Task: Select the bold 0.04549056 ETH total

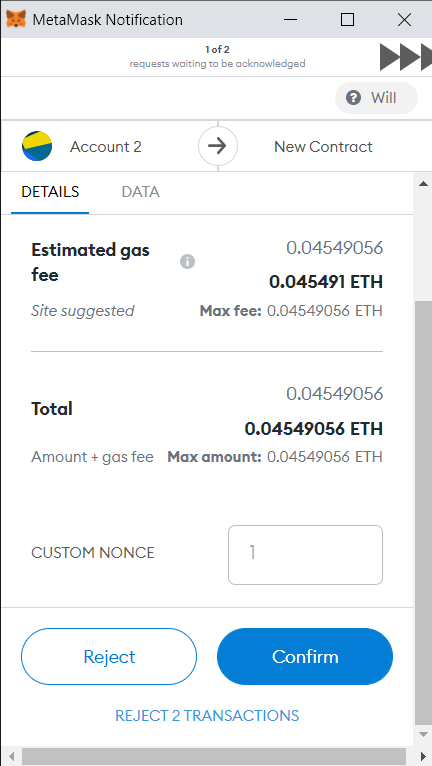Action: tap(314, 429)
